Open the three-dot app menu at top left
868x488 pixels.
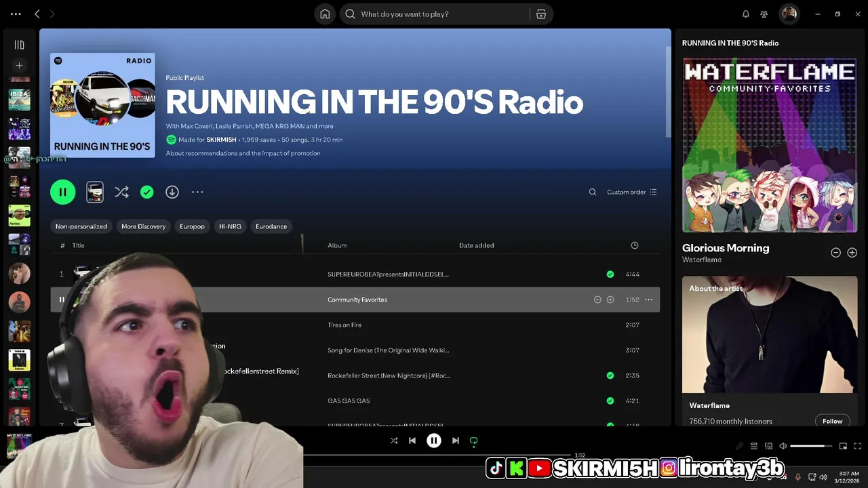tap(16, 14)
